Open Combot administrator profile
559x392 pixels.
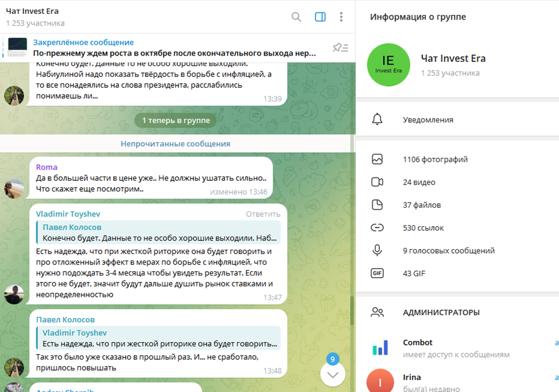click(457, 348)
